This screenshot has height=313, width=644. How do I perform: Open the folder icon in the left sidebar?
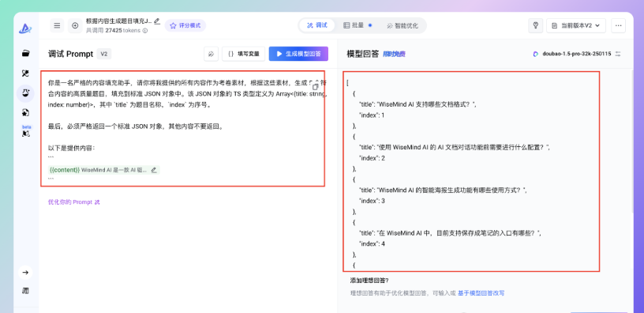click(25, 53)
